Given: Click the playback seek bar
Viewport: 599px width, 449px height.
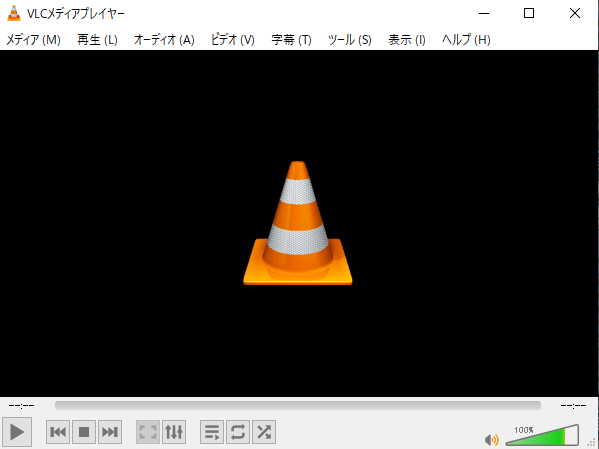Looking at the screenshot, I should point(298,405).
